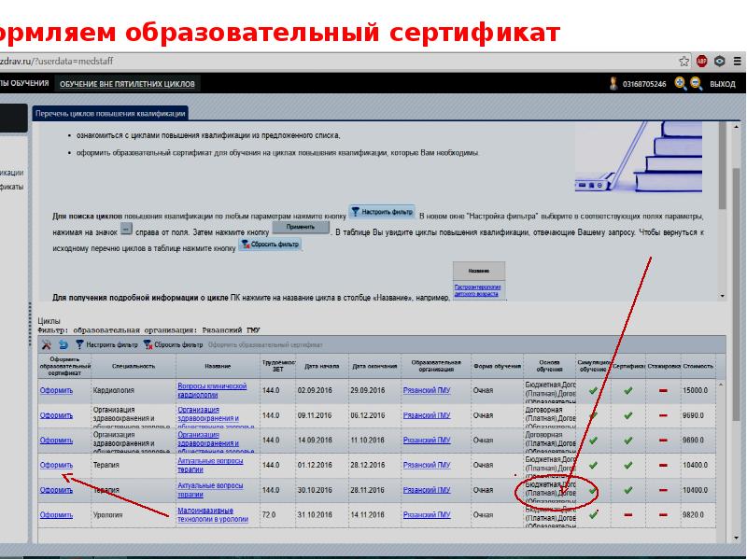Open the ОБУЧЕНИЕ ВНЕ ПЯТИЛЕТНИХ ЦИКЛОВ menu
Viewport: 747px width, 560px height.
pyautogui.click(x=127, y=84)
